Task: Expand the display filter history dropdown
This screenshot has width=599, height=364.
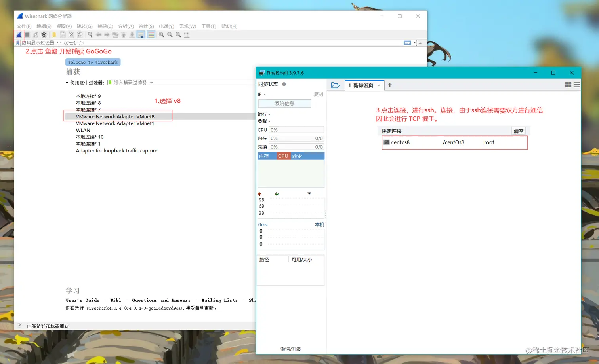Action: [x=414, y=43]
